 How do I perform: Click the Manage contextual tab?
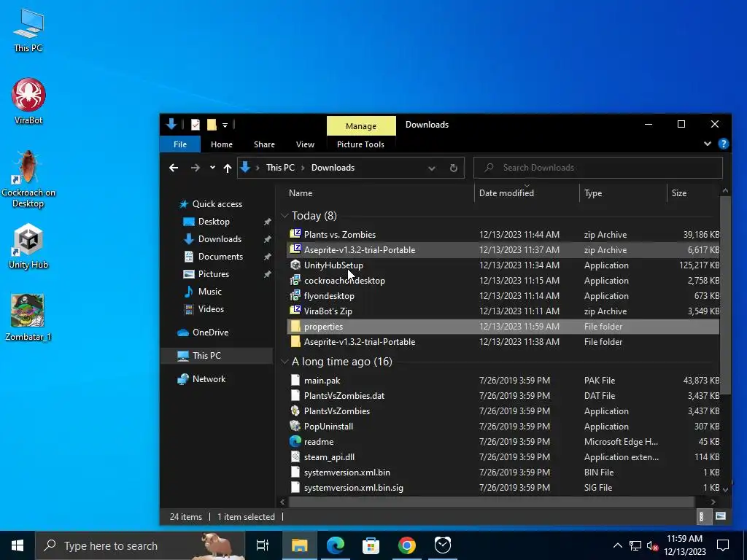tap(361, 125)
